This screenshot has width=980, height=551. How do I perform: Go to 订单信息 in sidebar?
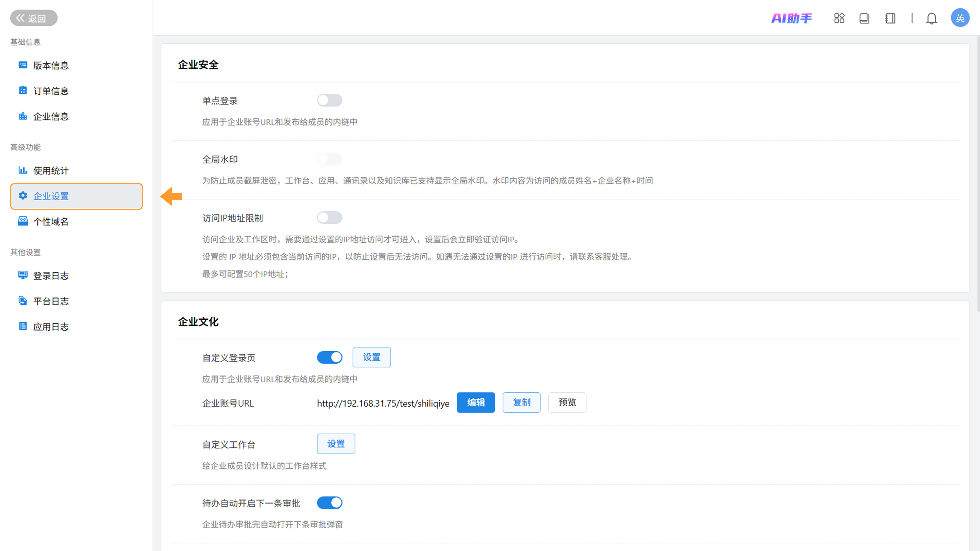51,91
